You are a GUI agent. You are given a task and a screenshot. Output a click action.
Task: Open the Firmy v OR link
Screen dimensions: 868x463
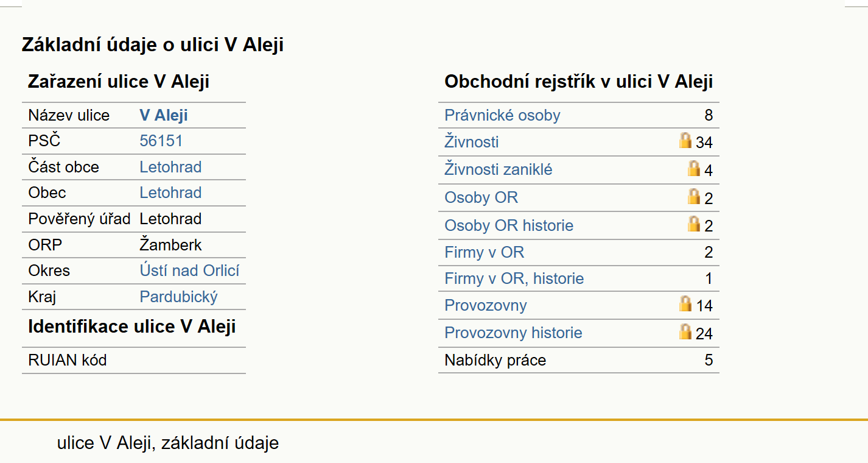coord(485,252)
